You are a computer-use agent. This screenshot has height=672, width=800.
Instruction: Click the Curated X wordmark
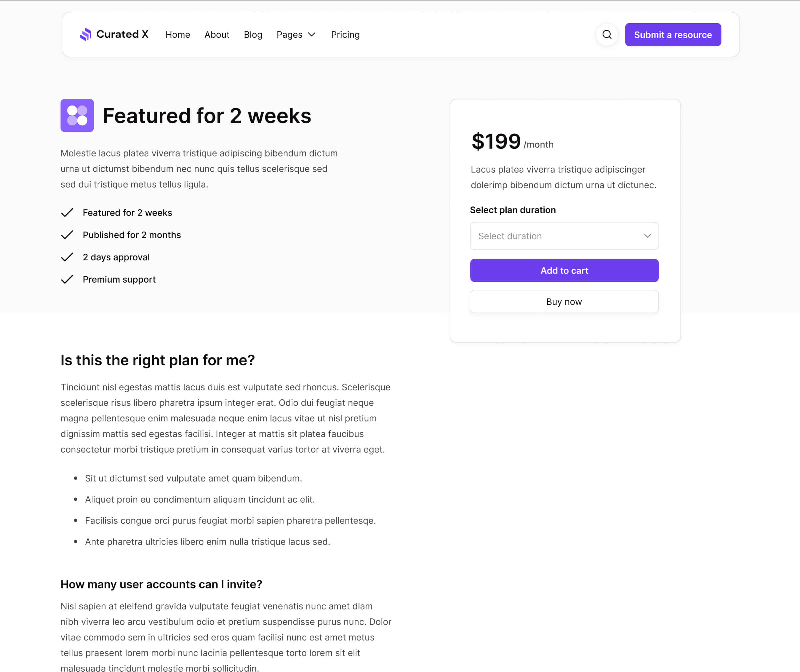tap(123, 34)
